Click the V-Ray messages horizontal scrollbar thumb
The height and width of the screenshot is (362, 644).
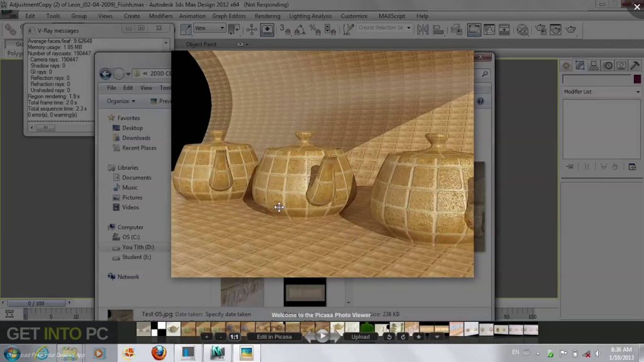coord(45,128)
